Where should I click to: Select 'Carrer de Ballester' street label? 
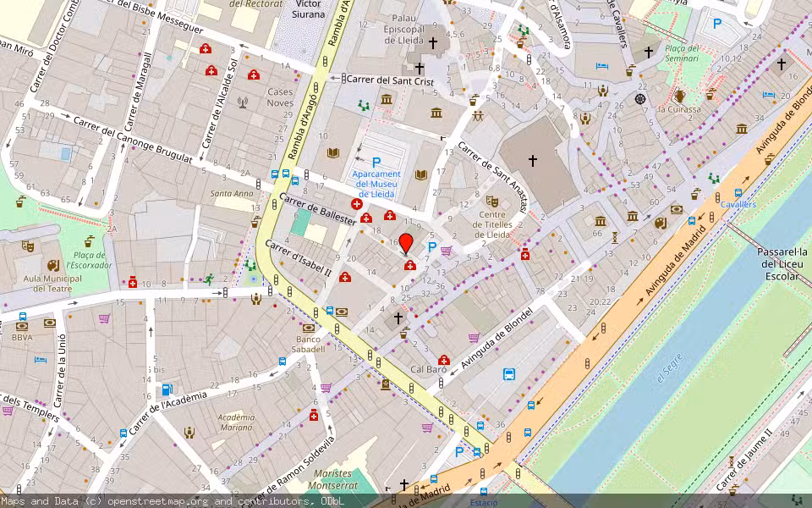(317, 209)
